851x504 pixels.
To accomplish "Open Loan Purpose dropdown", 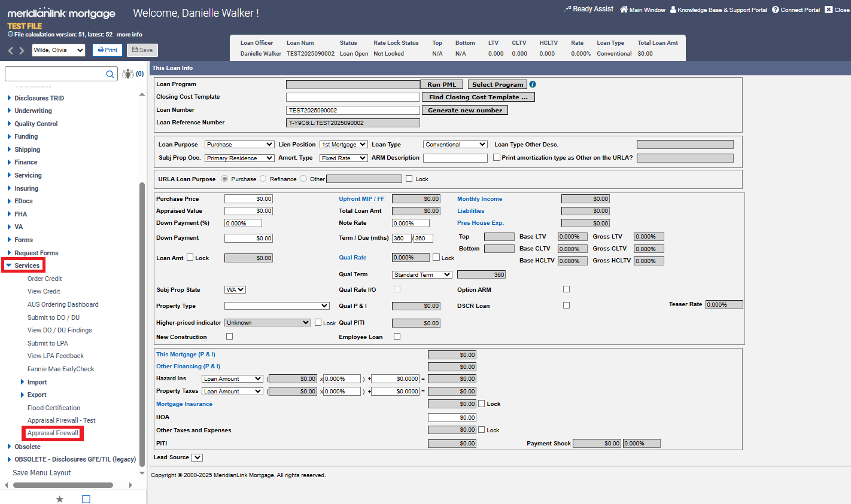I will point(239,145).
